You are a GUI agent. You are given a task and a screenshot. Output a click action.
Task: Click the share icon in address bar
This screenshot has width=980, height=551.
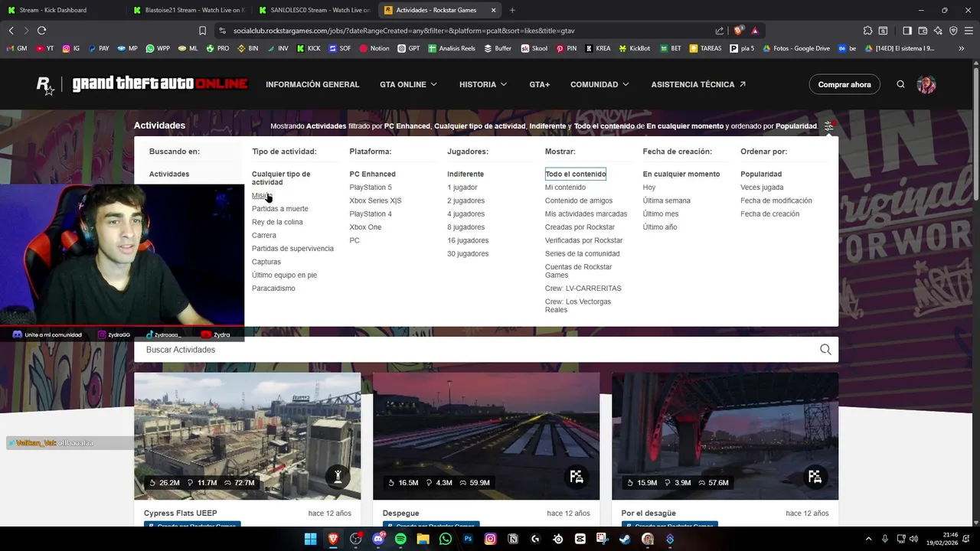pyautogui.click(x=720, y=31)
